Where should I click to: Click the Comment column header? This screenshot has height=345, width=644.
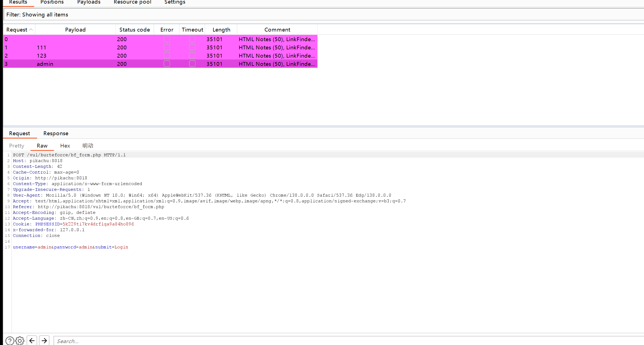point(277,30)
